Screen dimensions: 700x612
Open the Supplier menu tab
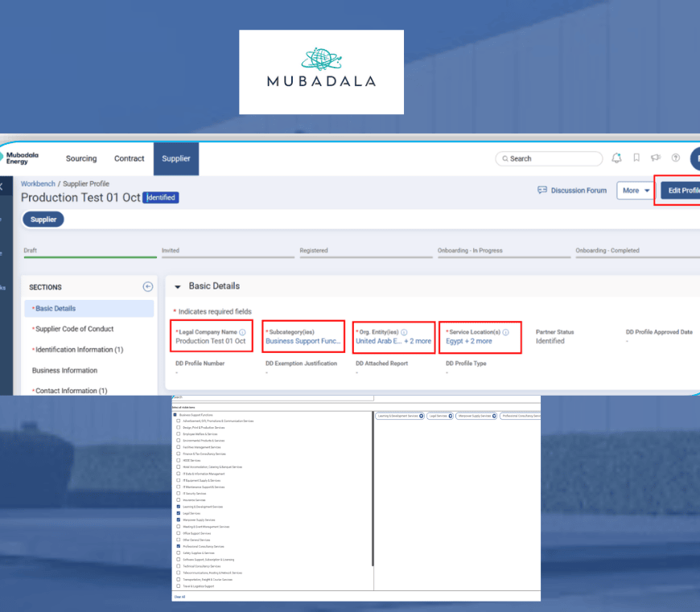176,158
